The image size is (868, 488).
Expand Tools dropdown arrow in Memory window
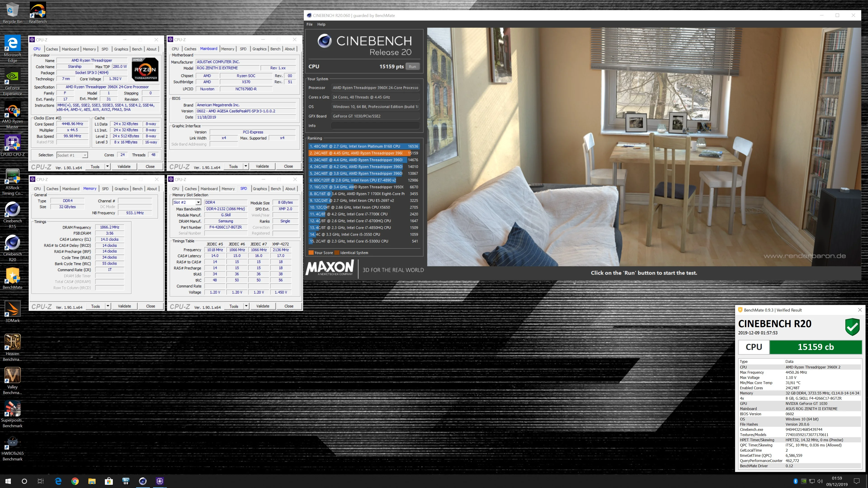pos(108,306)
